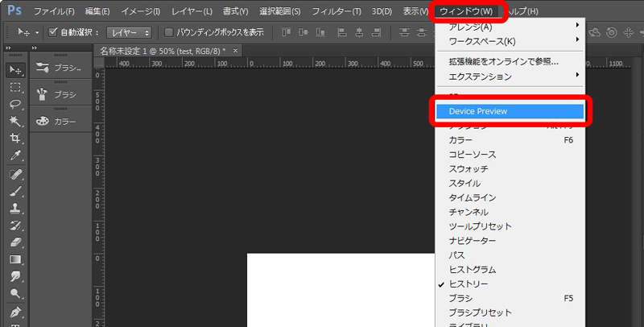Select the Gradient tool
Image resolution: width=644 pixels, height=327 pixels.
(15, 259)
